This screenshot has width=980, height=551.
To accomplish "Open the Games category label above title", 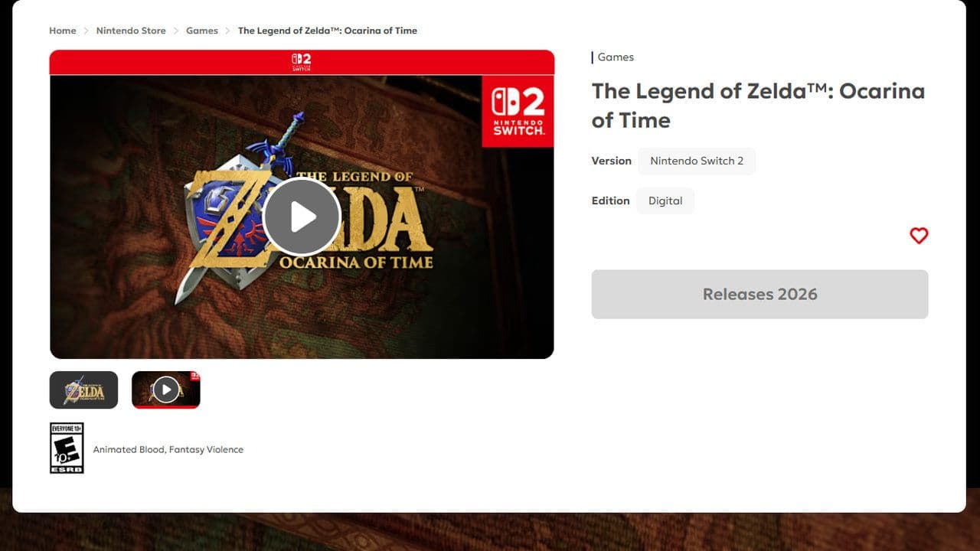I will tap(616, 57).
